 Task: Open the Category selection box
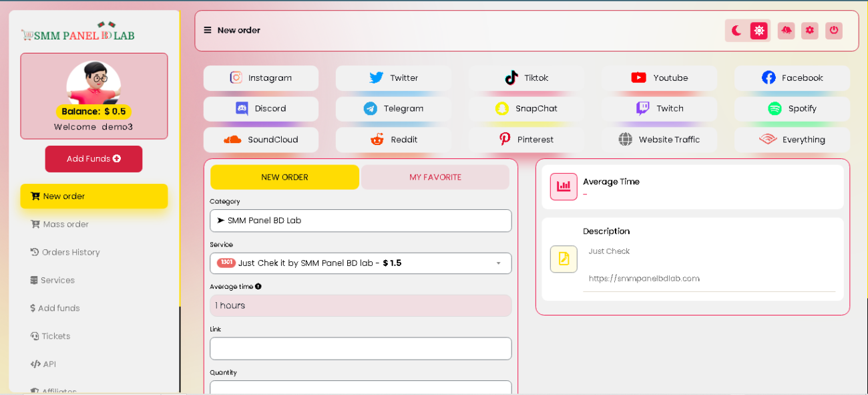click(x=361, y=221)
